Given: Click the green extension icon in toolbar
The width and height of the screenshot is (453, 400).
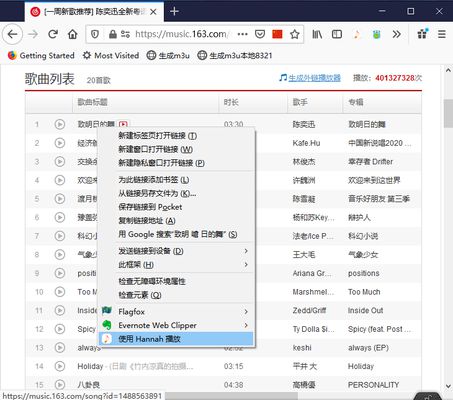Looking at the screenshot, I should click(x=377, y=34).
